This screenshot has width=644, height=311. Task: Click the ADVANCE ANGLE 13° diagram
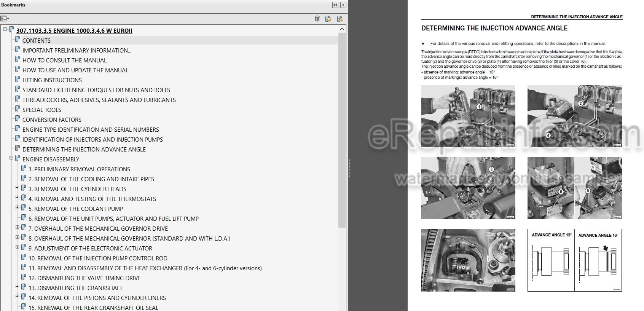[x=551, y=260]
